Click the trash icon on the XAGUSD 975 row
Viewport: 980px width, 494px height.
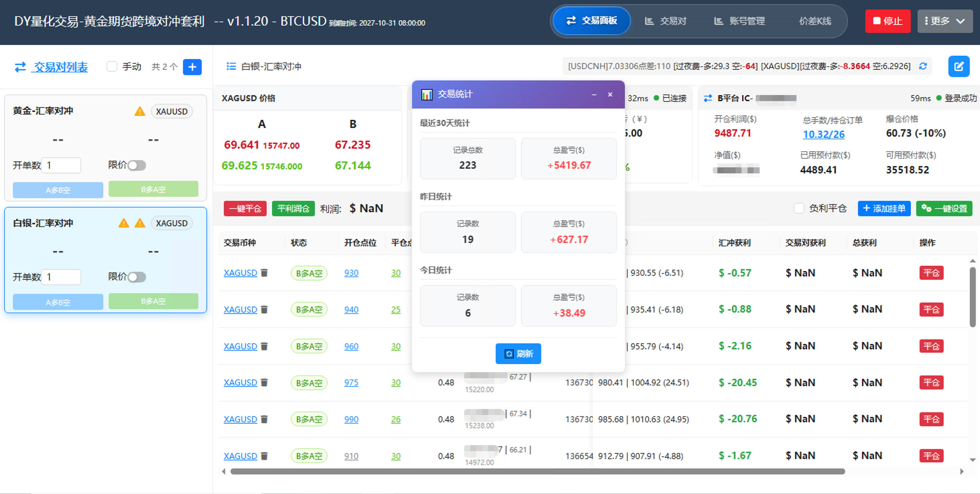coord(264,382)
